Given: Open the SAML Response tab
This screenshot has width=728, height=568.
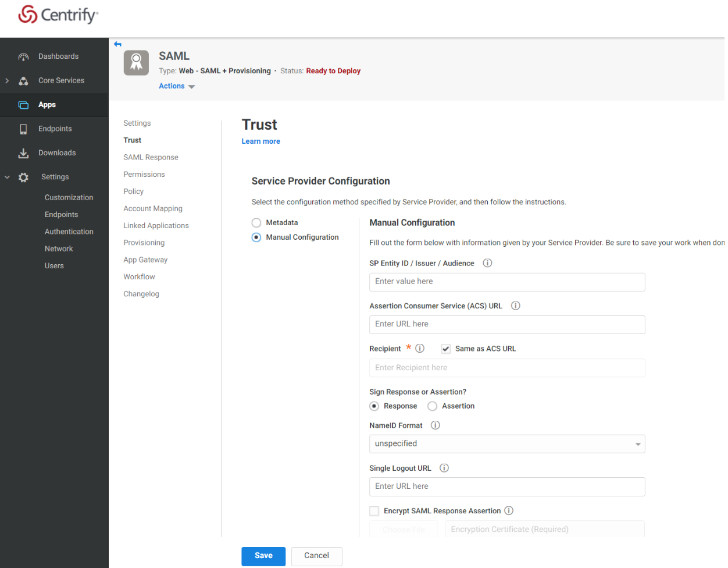Looking at the screenshot, I should tap(151, 157).
